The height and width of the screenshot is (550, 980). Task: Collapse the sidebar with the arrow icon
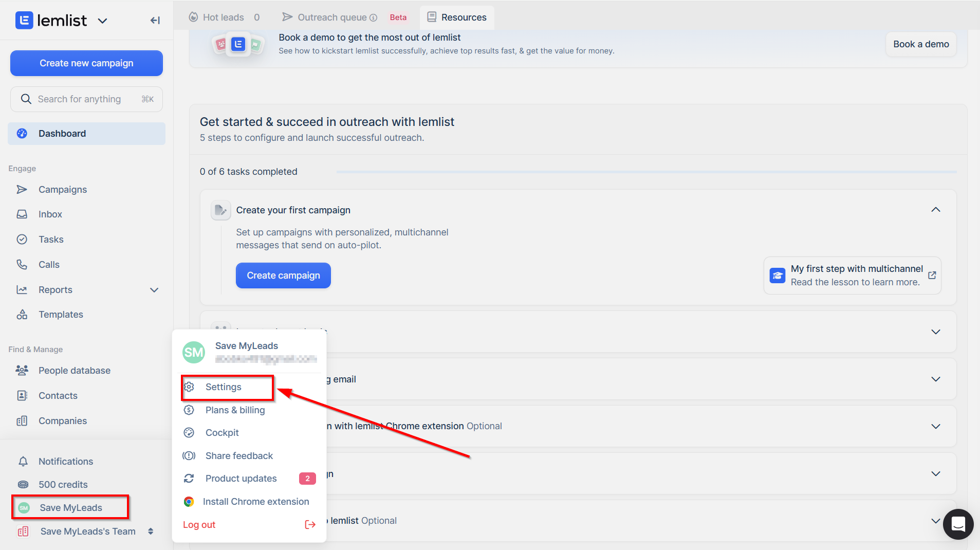(155, 21)
